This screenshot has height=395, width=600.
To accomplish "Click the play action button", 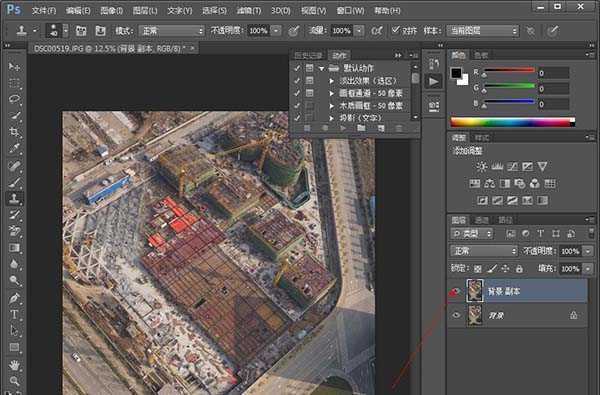I will point(343,129).
